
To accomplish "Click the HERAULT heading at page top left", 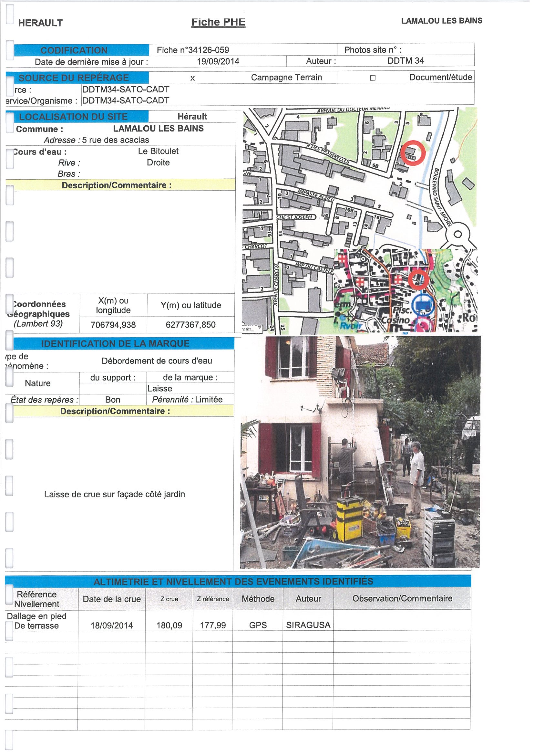I will [x=41, y=23].
